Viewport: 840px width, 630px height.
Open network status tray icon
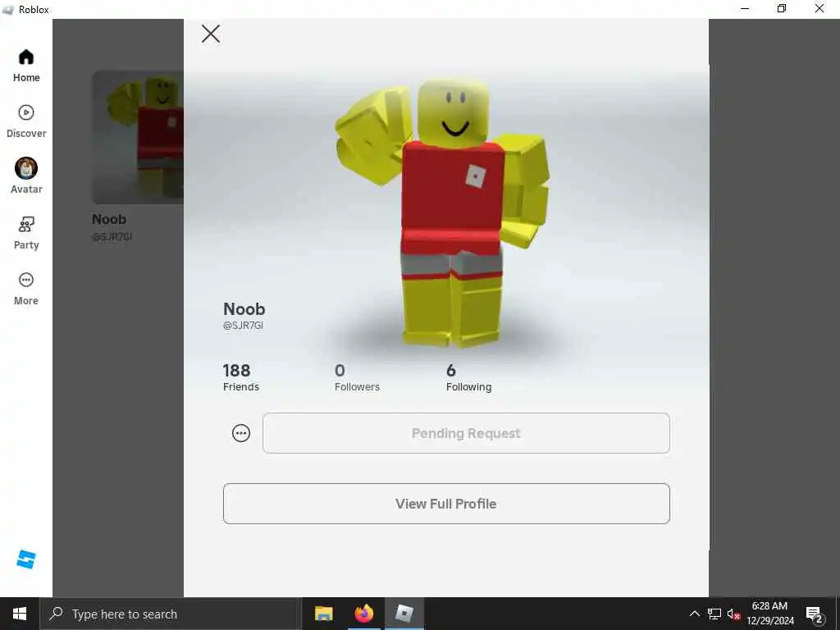click(x=714, y=614)
